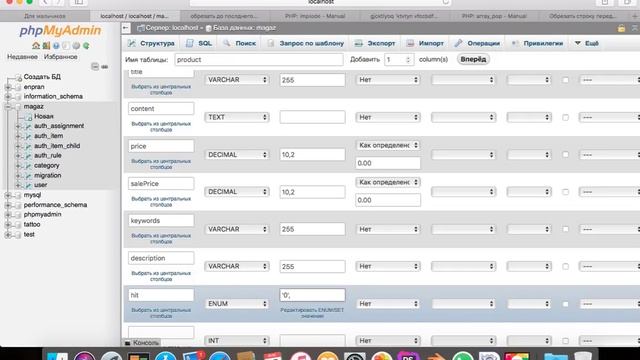Open the Ещё more-tabs dropdown
640x360 pixels.
click(x=587, y=43)
